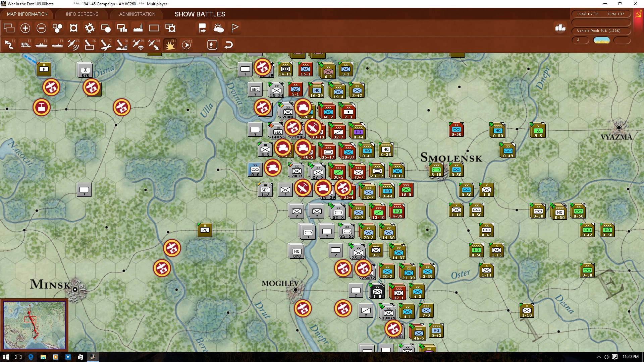The height and width of the screenshot is (362, 644).
Task: Open the volume control in tray
Action: click(606, 357)
